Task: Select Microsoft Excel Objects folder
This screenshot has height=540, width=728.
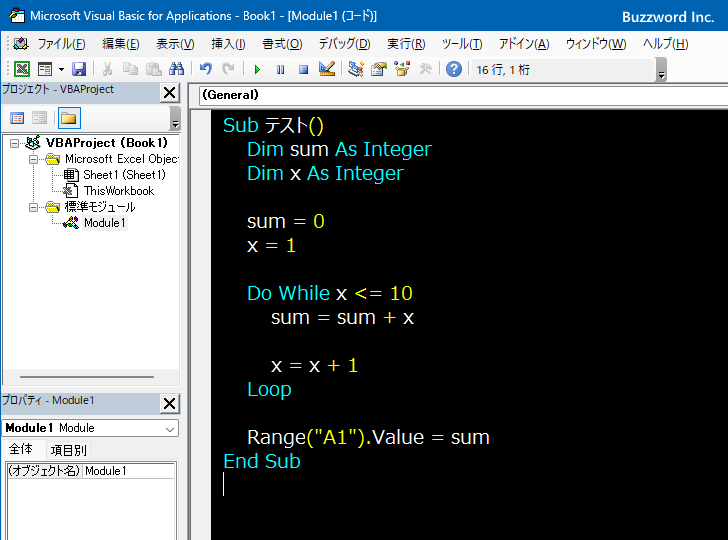Action: point(122,159)
